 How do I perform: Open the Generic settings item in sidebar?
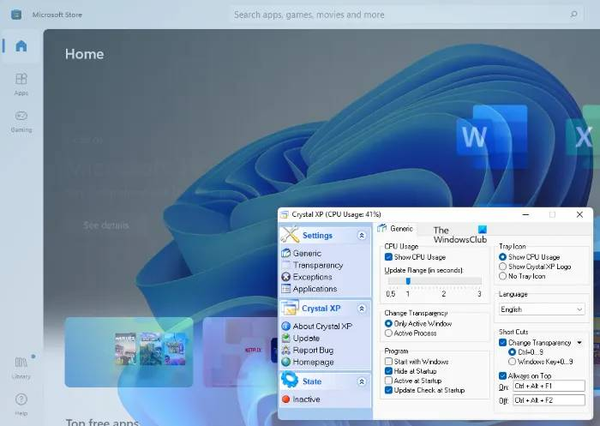[x=307, y=253]
